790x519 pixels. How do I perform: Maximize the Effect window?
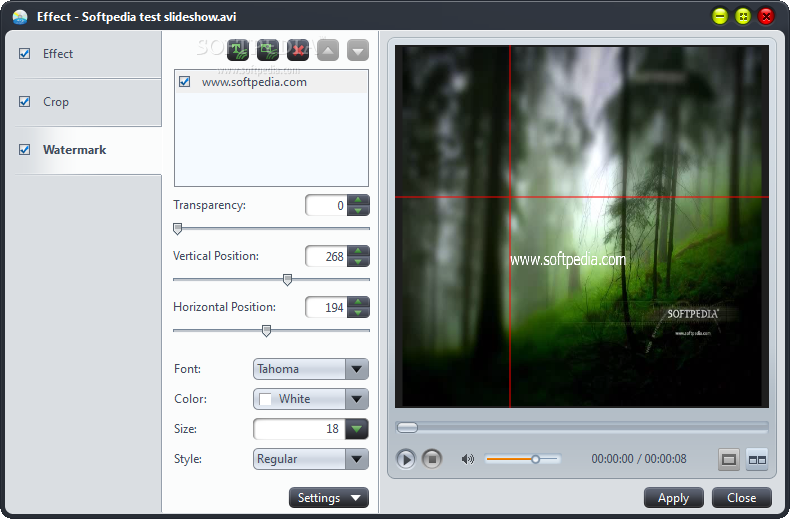(x=743, y=17)
